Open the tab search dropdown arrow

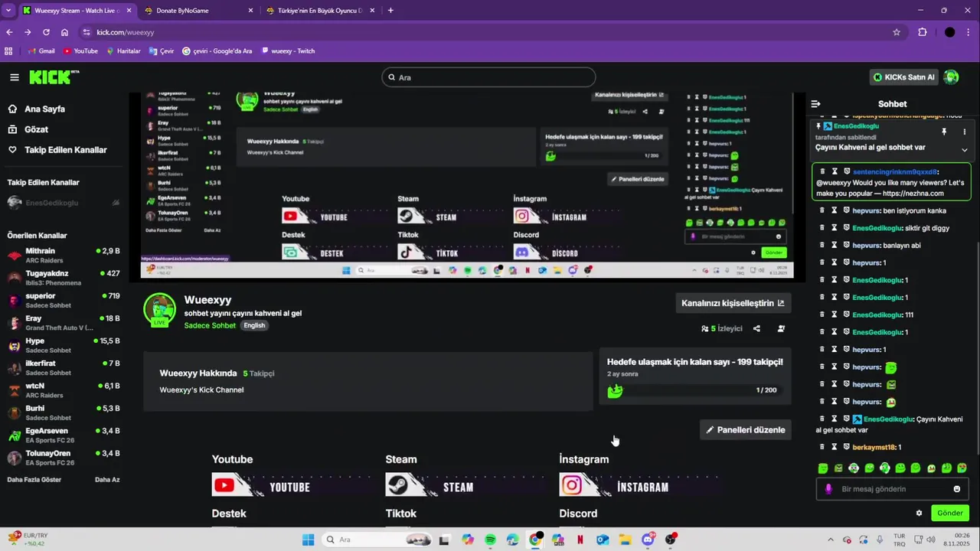pyautogui.click(x=8, y=11)
